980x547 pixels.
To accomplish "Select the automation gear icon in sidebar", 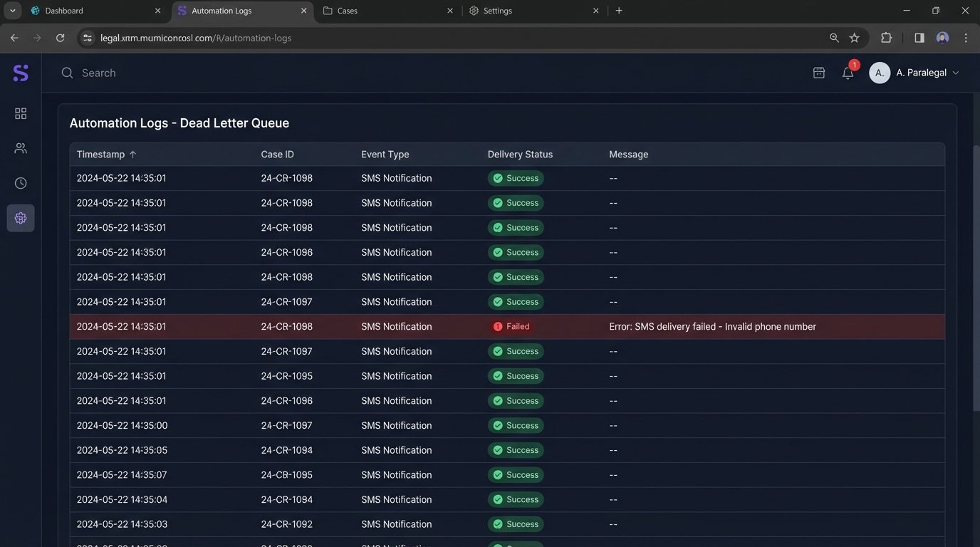I will pos(21,218).
